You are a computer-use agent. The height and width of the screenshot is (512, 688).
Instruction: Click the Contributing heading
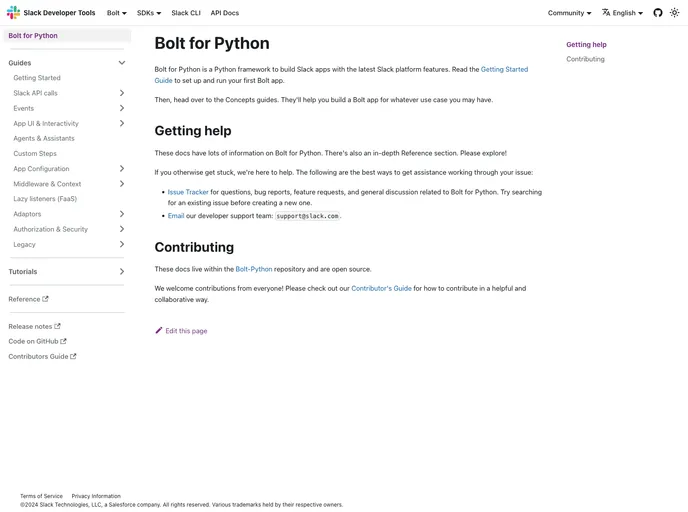pos(194,247)
